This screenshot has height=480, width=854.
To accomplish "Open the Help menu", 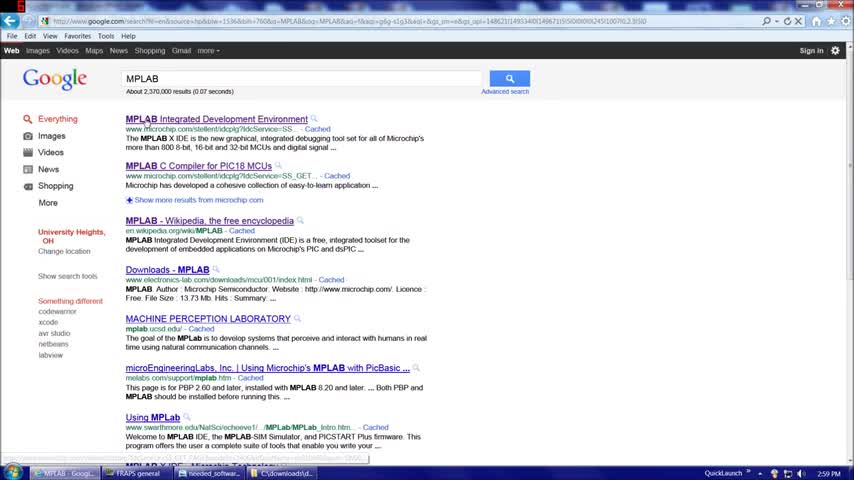I will [x=128, y=36].
